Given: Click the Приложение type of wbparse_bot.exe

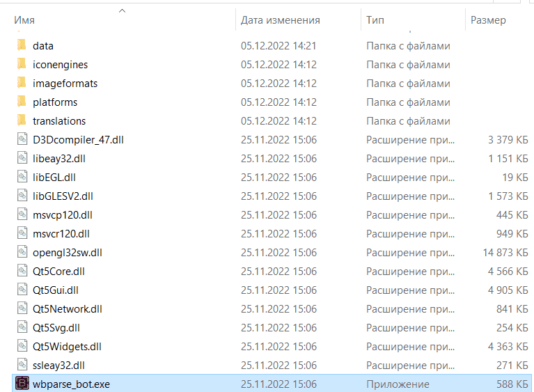Looking at the screenshot, I should point(398,384).
